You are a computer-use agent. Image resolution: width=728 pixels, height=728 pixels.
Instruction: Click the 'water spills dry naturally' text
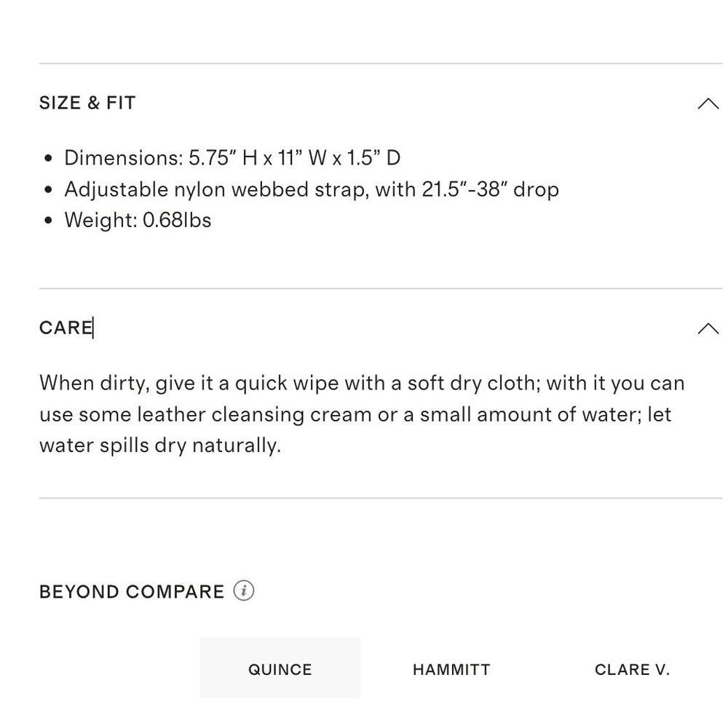(160, 446)
